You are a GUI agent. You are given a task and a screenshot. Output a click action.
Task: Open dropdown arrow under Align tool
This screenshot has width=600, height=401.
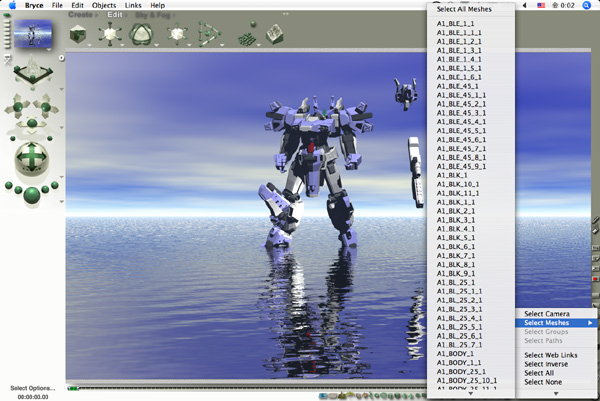(x=222, y=45)
